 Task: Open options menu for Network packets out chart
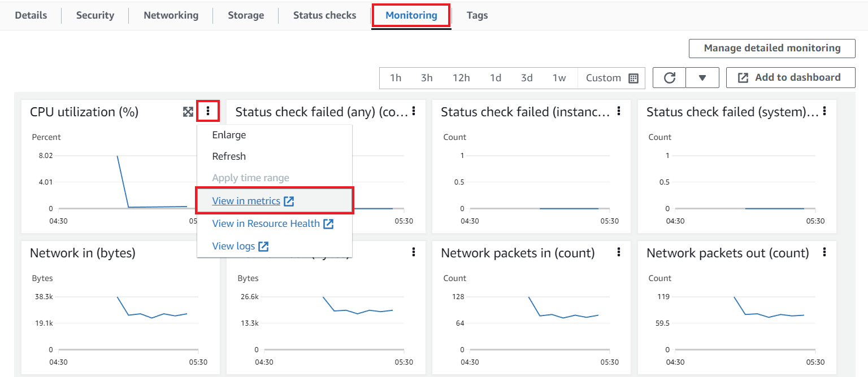click(x=824, y=252)
